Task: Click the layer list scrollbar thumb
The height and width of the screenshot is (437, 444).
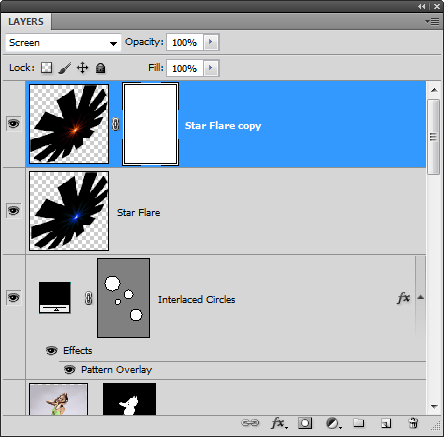Action: tap(434, 137)
